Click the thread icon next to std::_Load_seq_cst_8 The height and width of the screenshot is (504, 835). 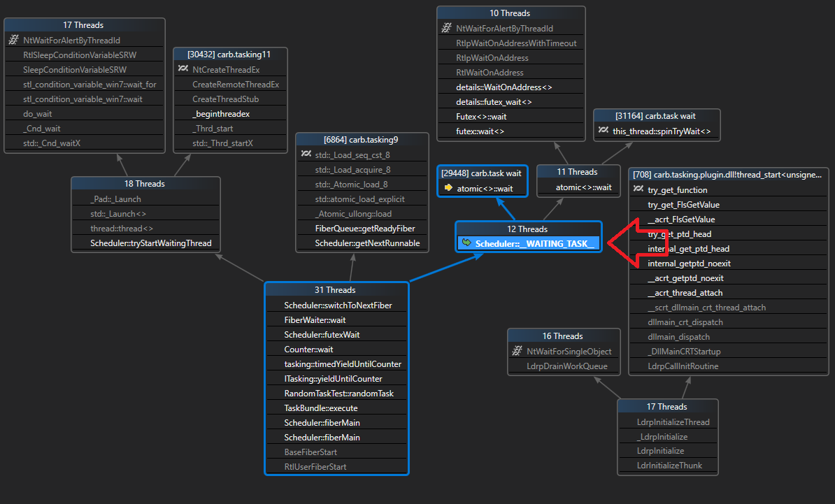306,154
